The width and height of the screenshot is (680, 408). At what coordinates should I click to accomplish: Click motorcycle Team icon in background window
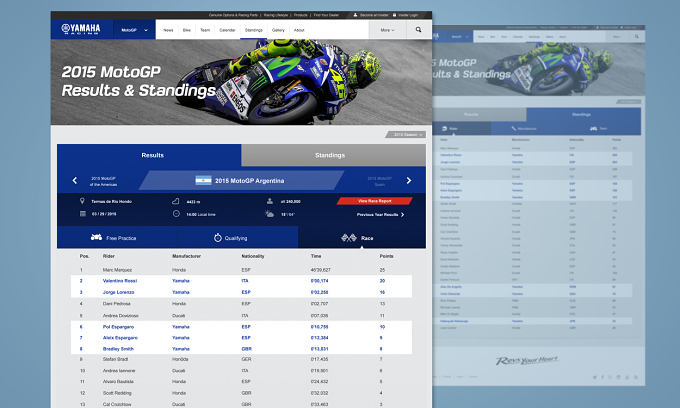tap(593, 128)
